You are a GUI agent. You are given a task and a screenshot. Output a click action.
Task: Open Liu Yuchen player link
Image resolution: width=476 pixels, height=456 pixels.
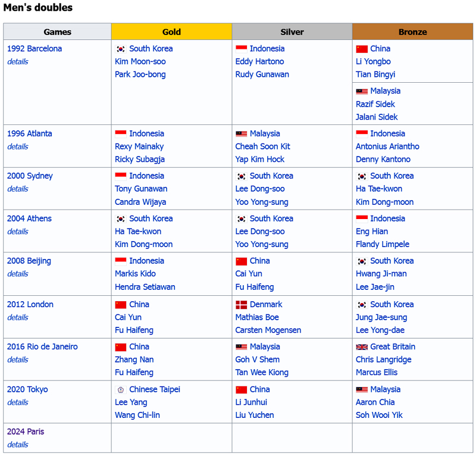(255, 416)
